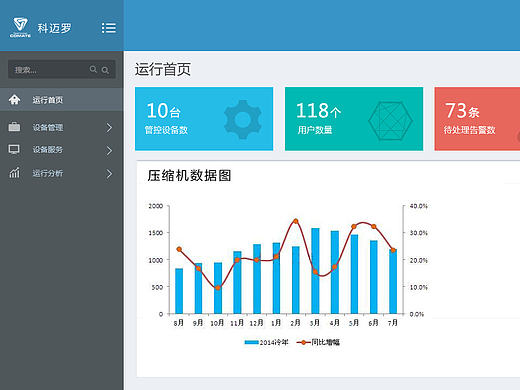Click the 压缩机数据图 chart title
520x390 pixels.
click(189, 175)
